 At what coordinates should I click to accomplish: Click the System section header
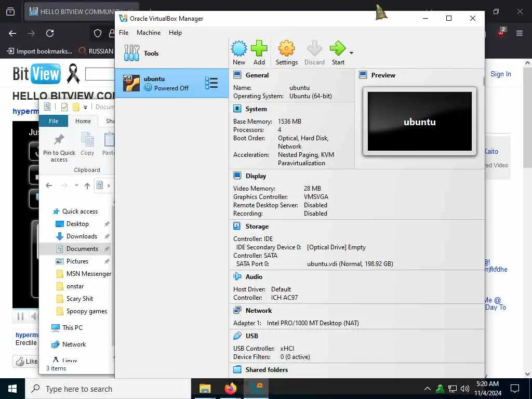[256, 109]
